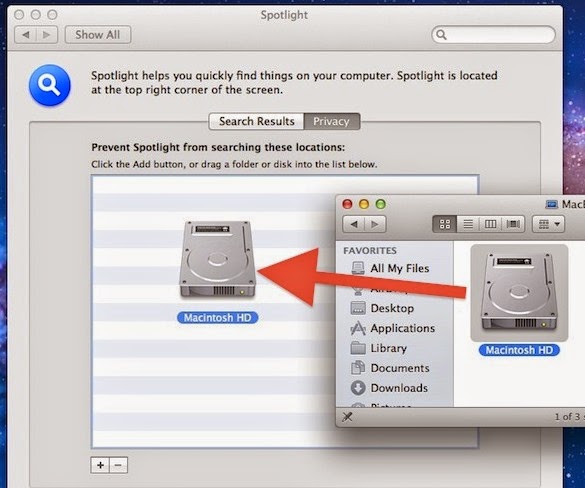
Task: Open the Finder item arrangement dropdown
Action: (x=548, y=224)
